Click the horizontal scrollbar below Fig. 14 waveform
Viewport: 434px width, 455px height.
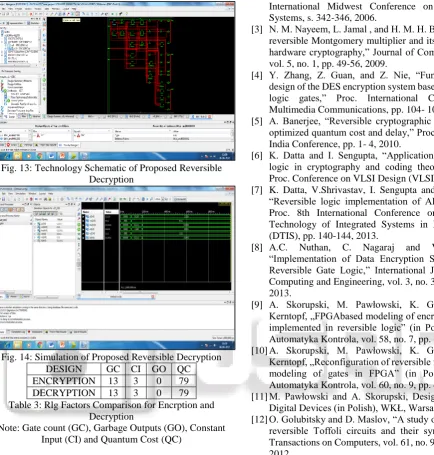click(x=139, y=292)
